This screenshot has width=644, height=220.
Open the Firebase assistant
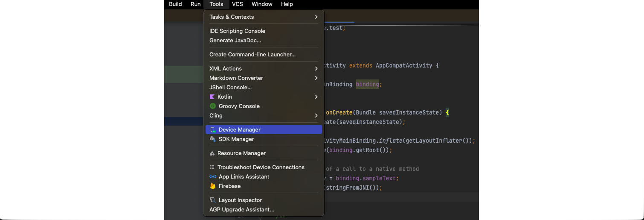tap(264, 186)
